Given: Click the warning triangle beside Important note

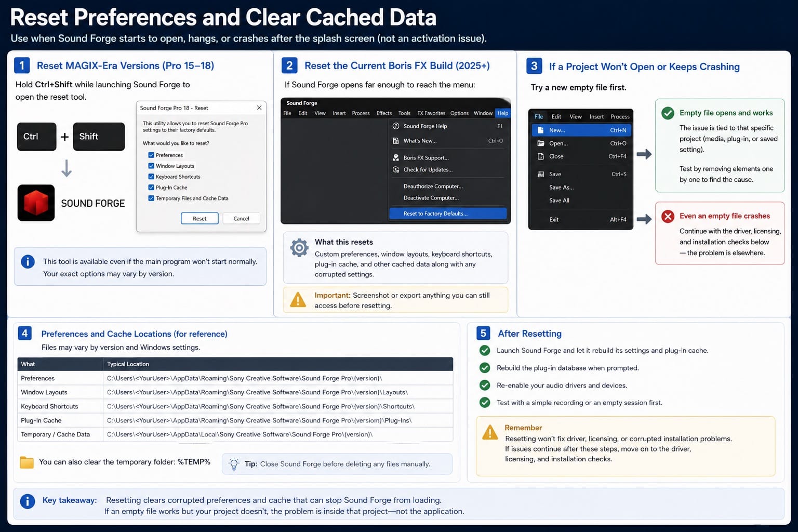Looking at the screenshot, I should (298, 300).
